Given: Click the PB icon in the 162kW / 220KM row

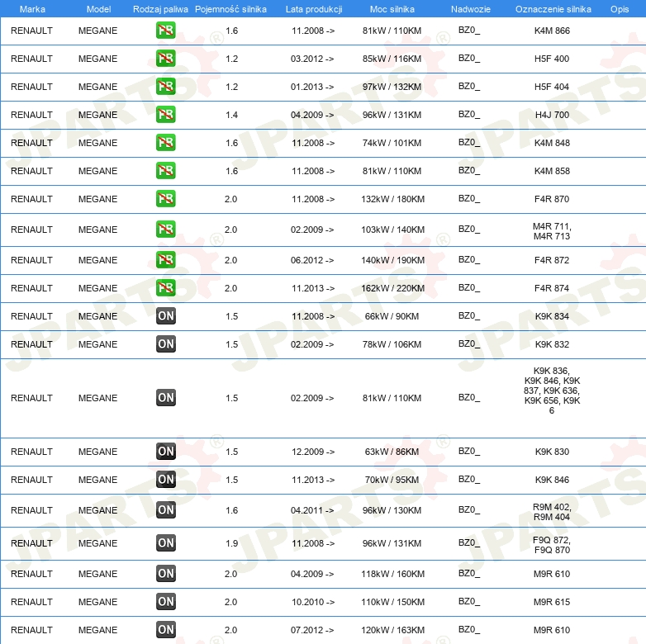Looking at the screenshot, I should pyautogui.click(x=165, y=288).
